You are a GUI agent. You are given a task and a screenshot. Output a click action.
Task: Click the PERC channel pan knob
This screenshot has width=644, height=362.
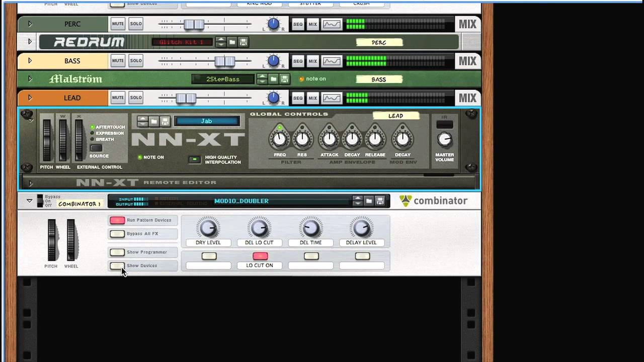point(273,24)
